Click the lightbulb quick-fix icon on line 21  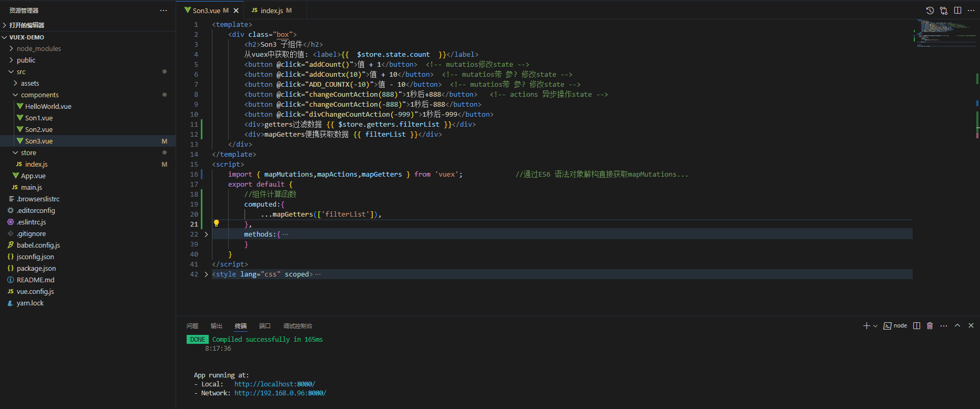click(216, 223)
